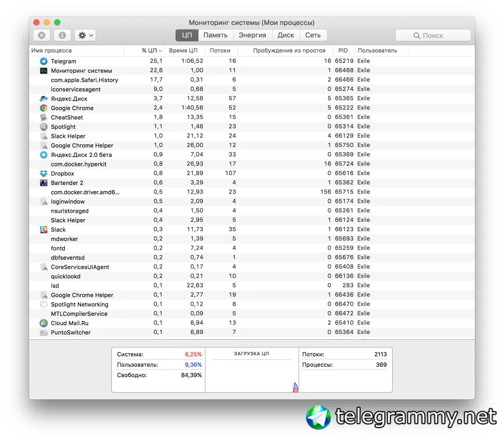Viewport: 504px width, 441px height.
Task: Click the icon of Google Chrome Helper PID 66436
Action: (44, 295)
